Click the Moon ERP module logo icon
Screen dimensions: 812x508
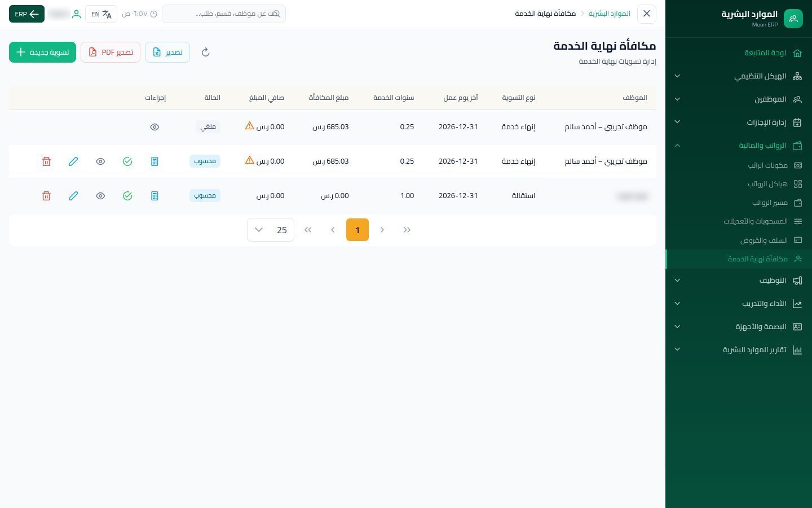pyautogui.click(x=793, y=19)
